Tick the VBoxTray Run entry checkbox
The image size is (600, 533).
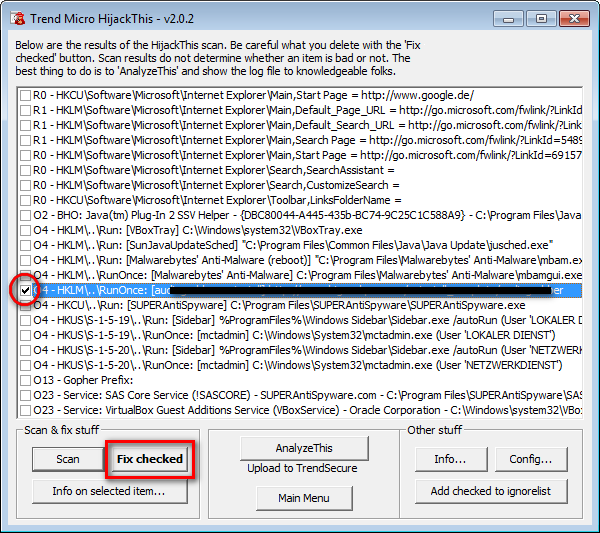pos(25,229)
